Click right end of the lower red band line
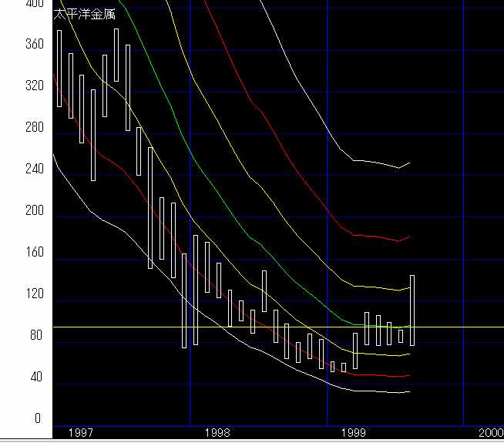This screenshot has width=504, height=443. [409, 375]
